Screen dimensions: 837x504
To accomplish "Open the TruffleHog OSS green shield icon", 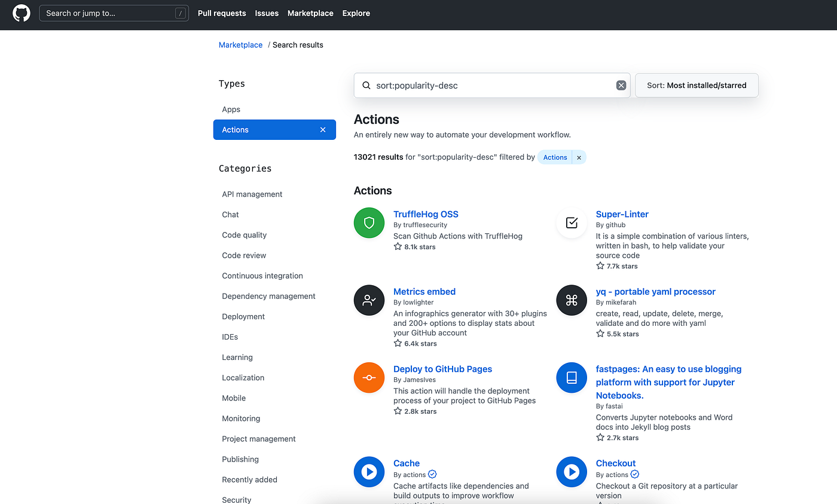I will click(369, 223).
